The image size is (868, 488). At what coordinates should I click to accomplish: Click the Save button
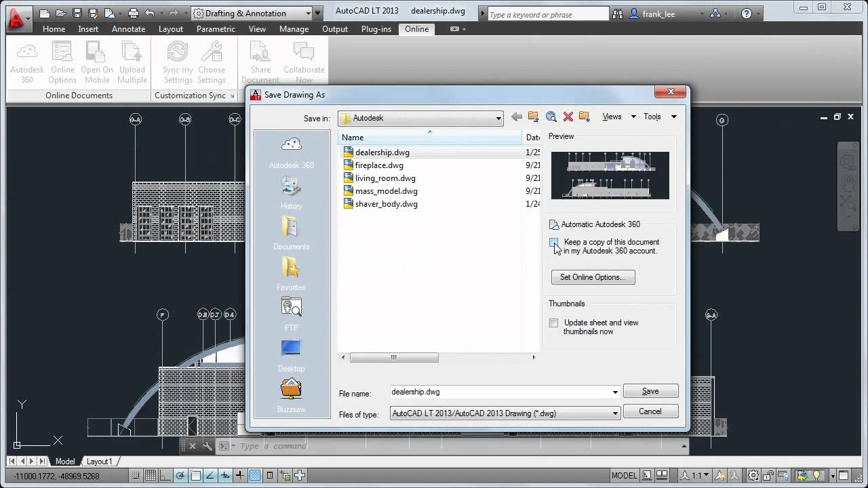650,391
